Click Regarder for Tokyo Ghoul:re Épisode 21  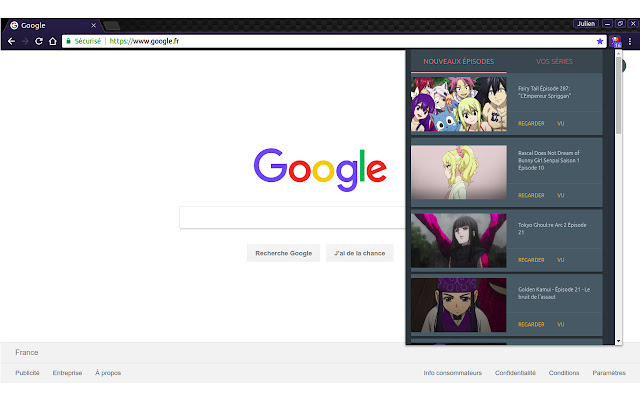click(531, 260)
